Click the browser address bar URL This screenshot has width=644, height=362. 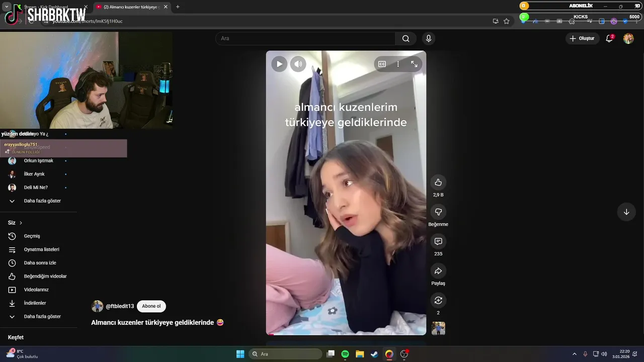88,21
